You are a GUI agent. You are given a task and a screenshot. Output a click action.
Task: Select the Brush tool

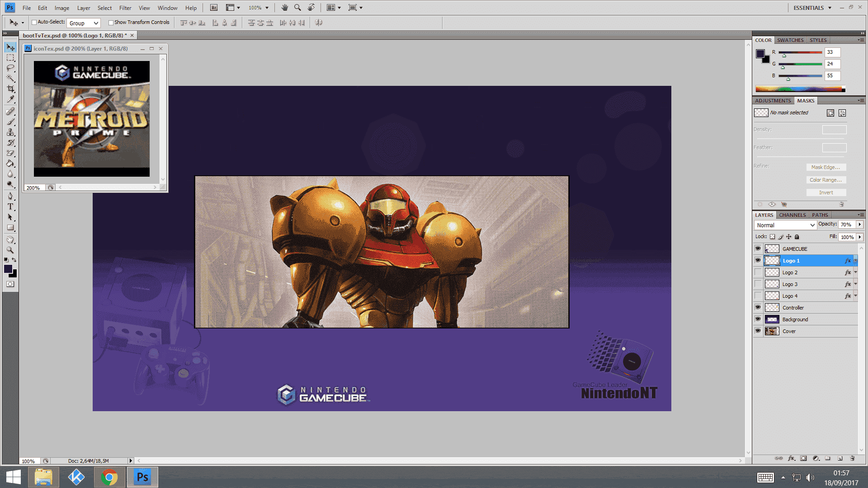10,122
